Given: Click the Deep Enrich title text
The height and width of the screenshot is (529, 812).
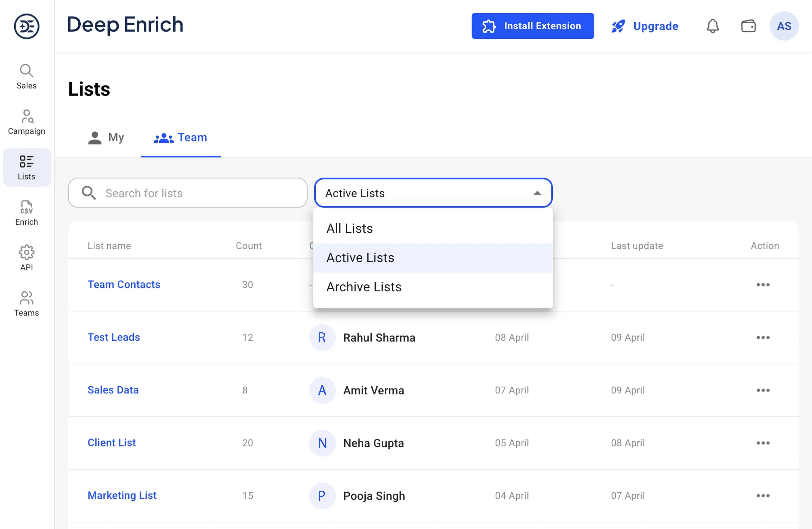Looking at the screenshot, I should coord(125,25).
